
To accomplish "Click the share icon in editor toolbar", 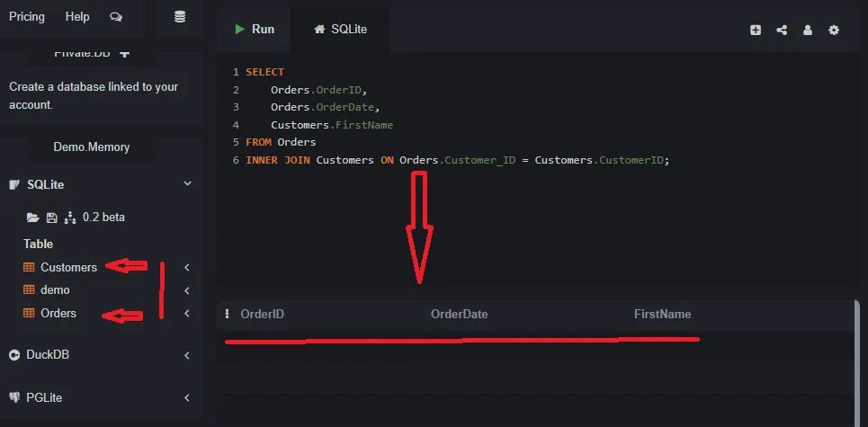I will click(x=782, y=30).
